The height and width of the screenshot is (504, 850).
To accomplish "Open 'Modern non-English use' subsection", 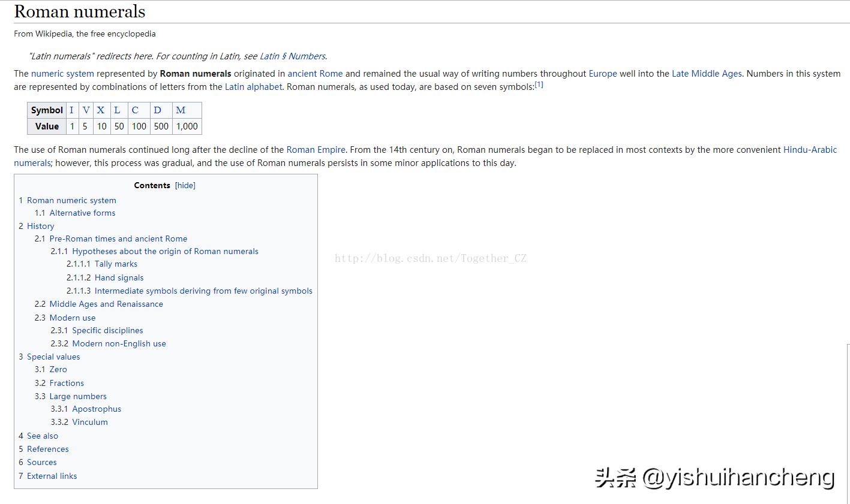I will (x=119, y=343).
